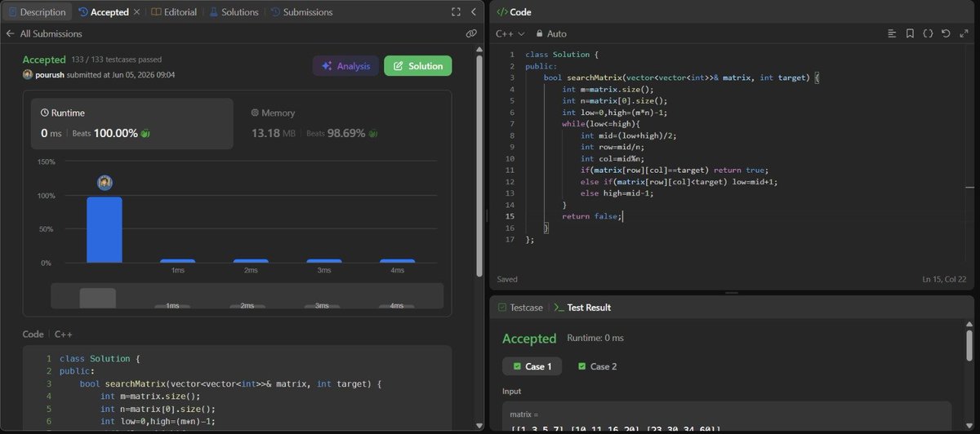Select the Runtime stats card
The width and height of the screenshot is (980, 434).
(x=131, y=124)
